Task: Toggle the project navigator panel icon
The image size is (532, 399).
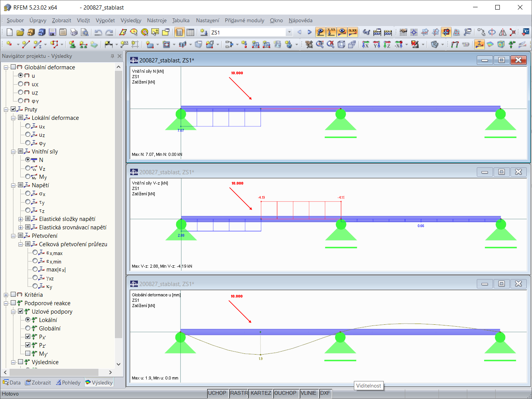Action: 179,32
